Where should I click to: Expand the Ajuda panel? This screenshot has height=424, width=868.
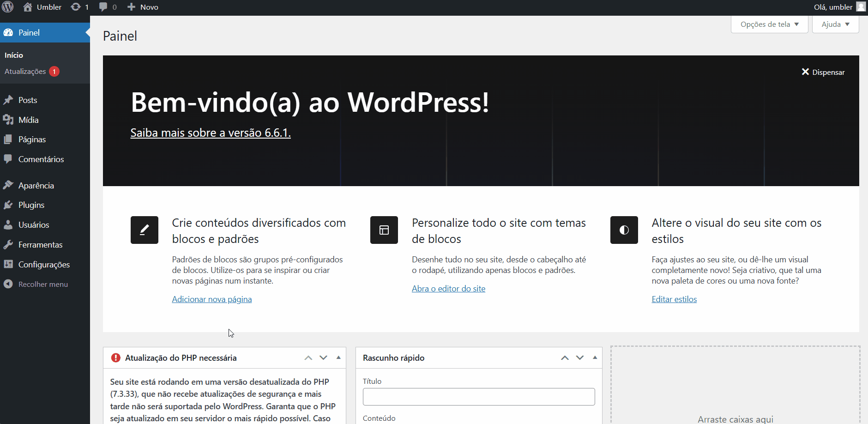click(x=835, y=24)
